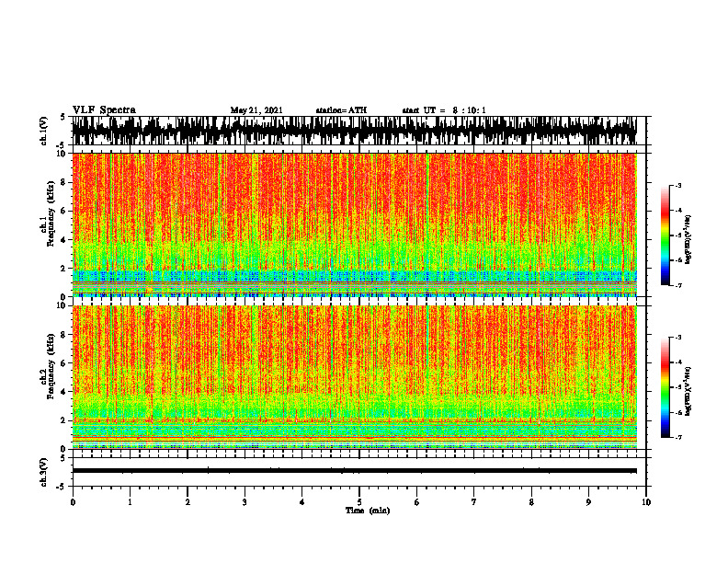Click time axis tick label "7"
Image resolution: width=728 pixels, height=563 pixels.
tap(474, 502)
